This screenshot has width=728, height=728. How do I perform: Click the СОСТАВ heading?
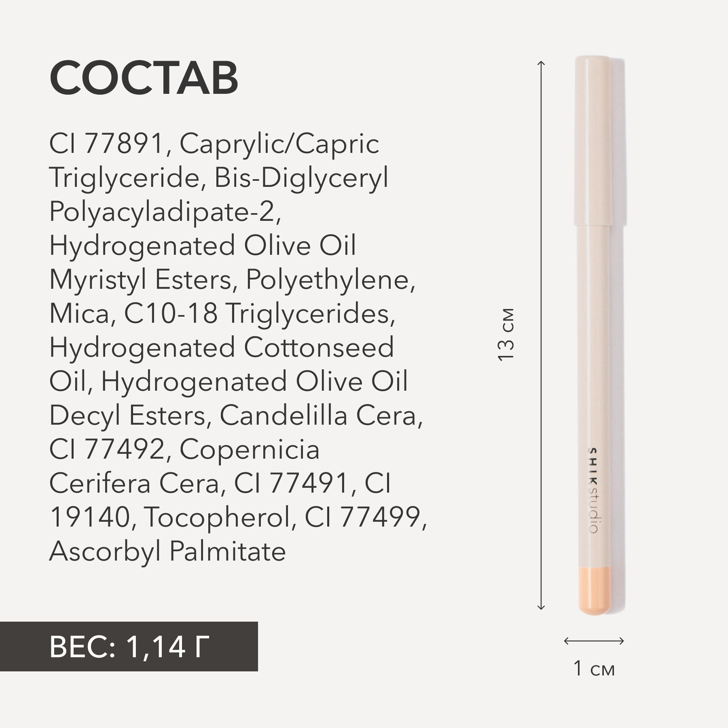[144, 78]
